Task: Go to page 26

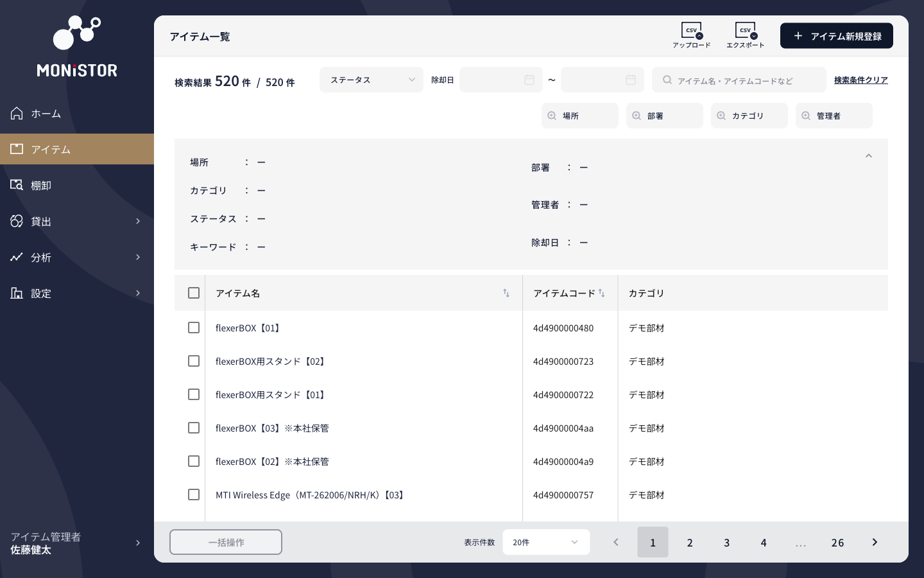Action: (x=837, y=542)
